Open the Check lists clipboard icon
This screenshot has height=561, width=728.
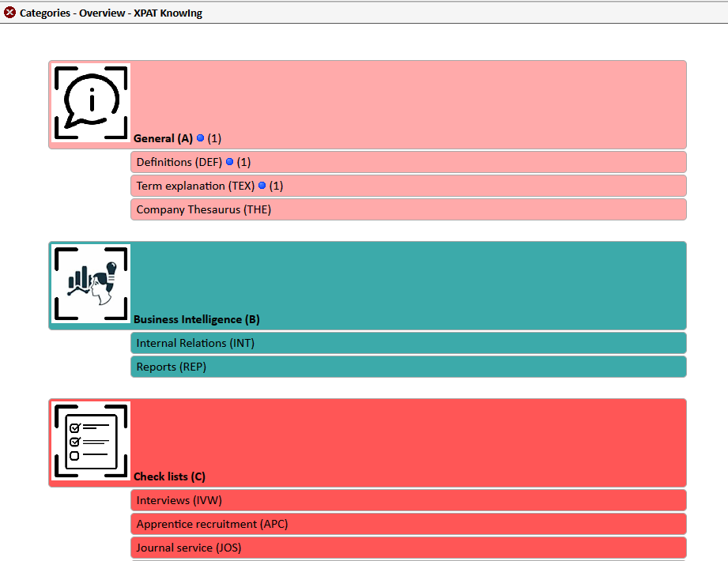pyautogui.click(x=91, y=441)
